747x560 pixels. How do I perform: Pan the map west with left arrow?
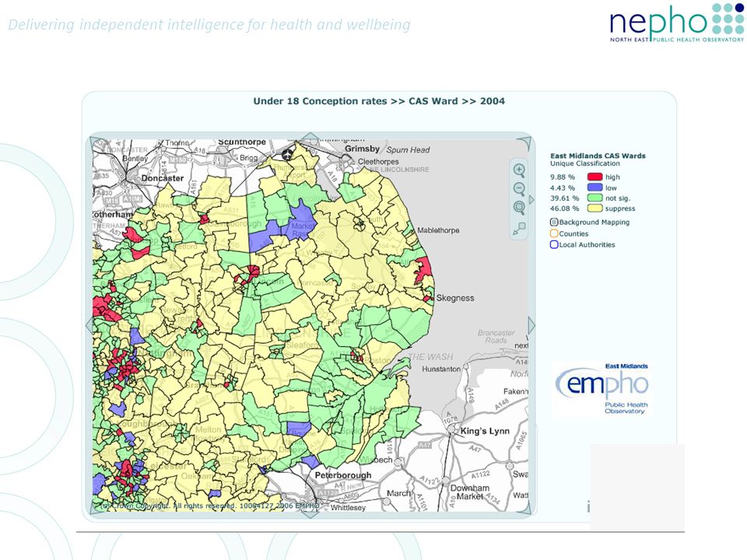coord(89,325)
